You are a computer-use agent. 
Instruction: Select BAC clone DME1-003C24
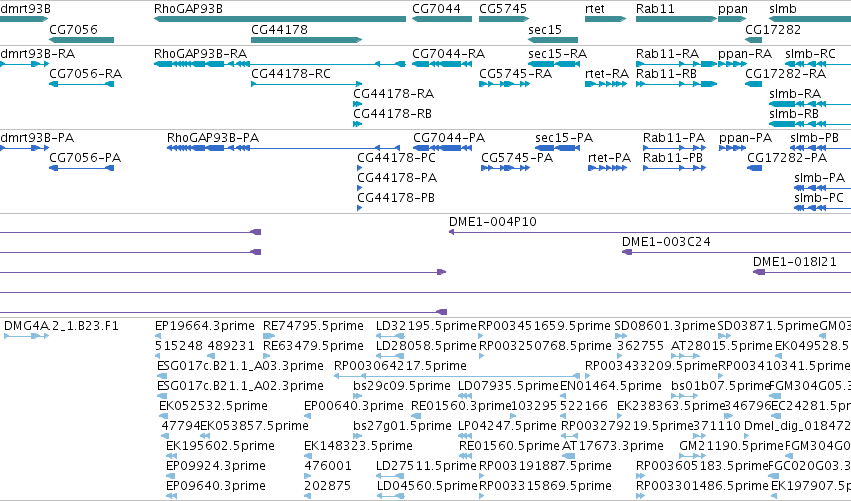(x=736, y=252)
